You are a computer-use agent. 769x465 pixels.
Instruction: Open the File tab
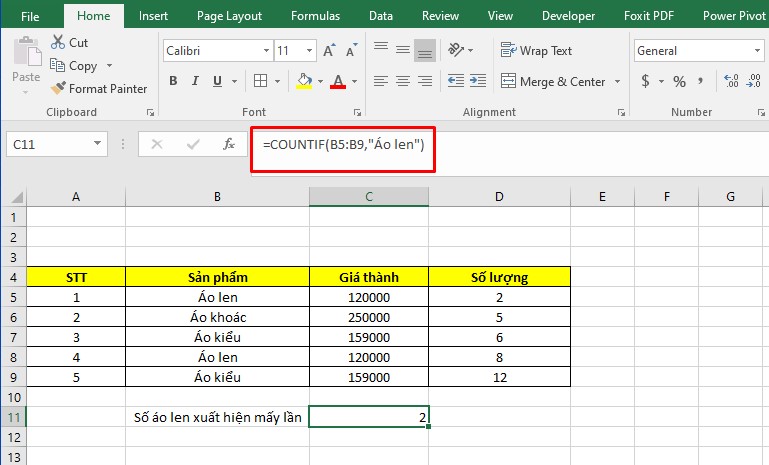[30, 16]
